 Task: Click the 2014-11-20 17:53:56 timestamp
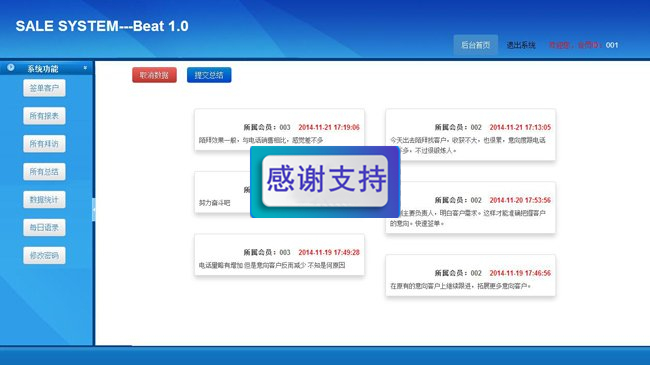pyautogui.click(x=520, y=200)
